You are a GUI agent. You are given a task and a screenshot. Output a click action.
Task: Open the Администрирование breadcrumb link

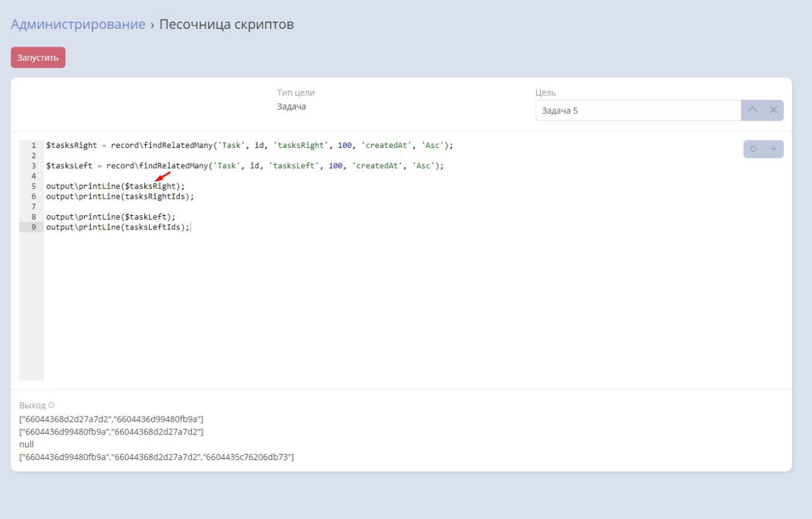pos(78,25)
